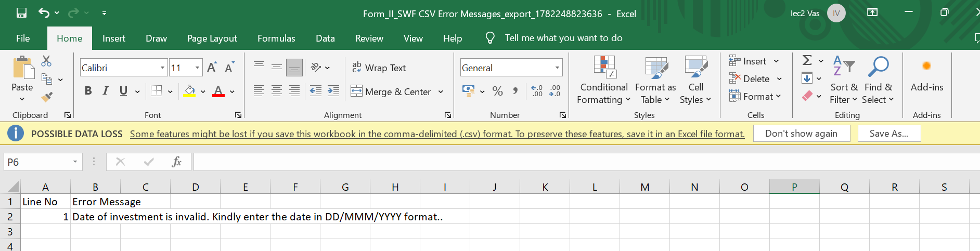980x251 pixels.
Task: Apply the Borders button
Action: 156,91
